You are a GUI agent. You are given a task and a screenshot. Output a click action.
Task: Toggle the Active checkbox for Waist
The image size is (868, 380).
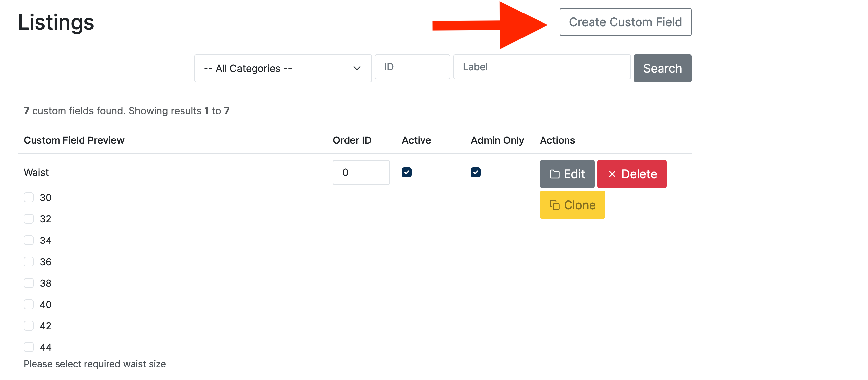406,172
